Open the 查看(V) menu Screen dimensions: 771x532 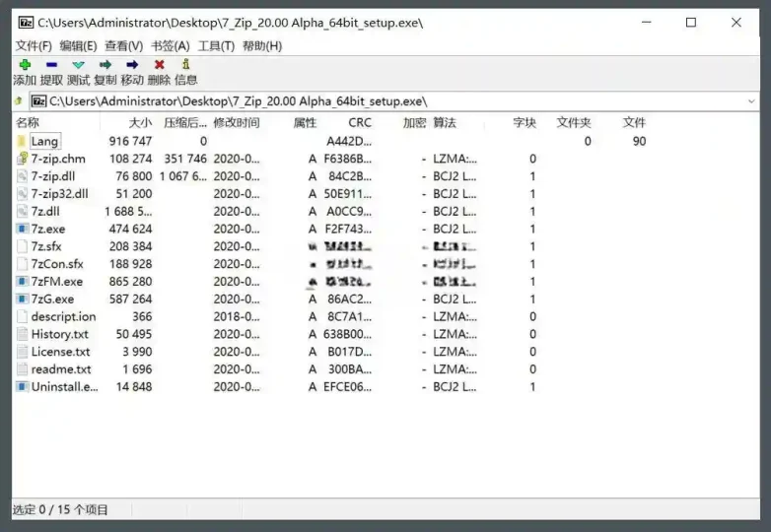[x=123, y=46]
